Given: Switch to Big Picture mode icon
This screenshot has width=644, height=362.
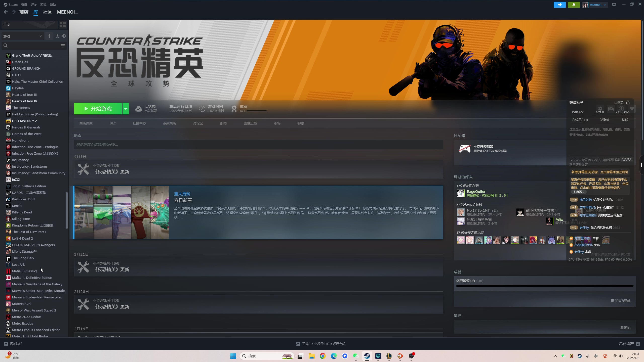Looking at the screenshot, I should pyautogui.click(x=614, y=5).
